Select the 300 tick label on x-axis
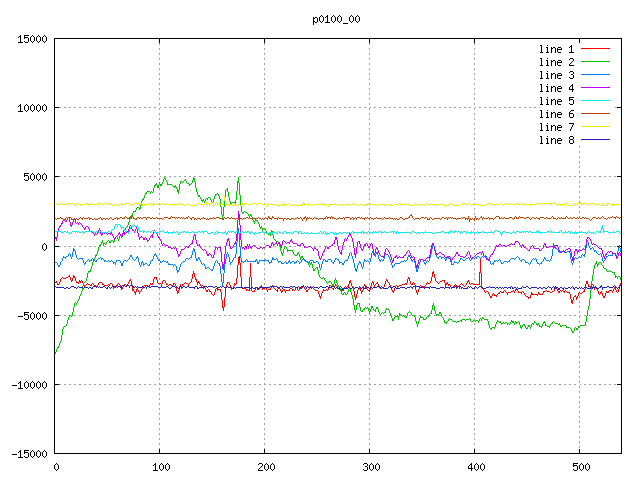Screen dimensions: 640x480 point(370,467)
